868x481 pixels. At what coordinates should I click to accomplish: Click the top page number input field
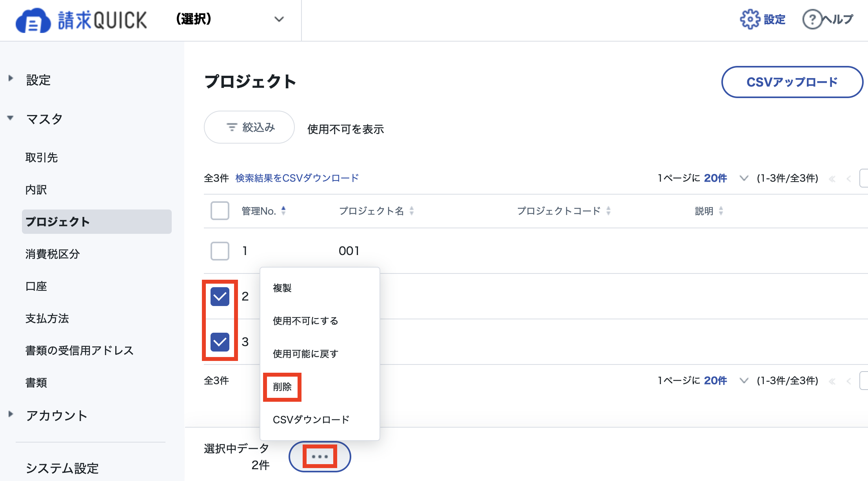point(864,179)
